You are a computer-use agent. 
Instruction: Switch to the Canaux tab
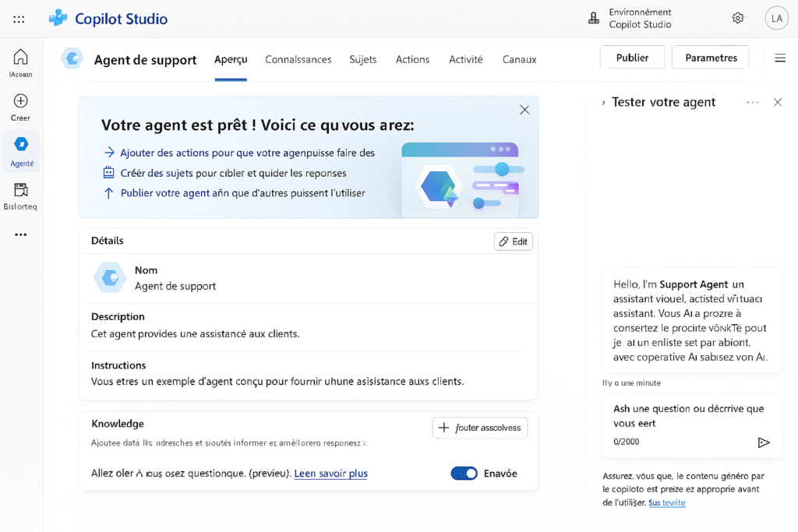tap(519, 60)
